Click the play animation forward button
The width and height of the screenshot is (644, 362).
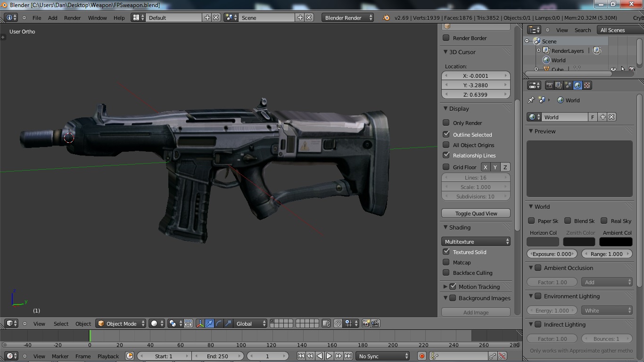coord(329,356)
